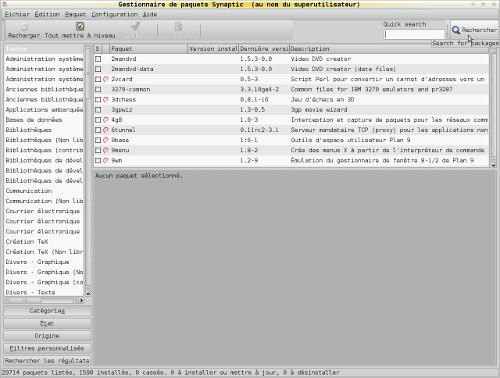
Task: Toggle status checkbox for 6tunnel
Action: point(98,130)
